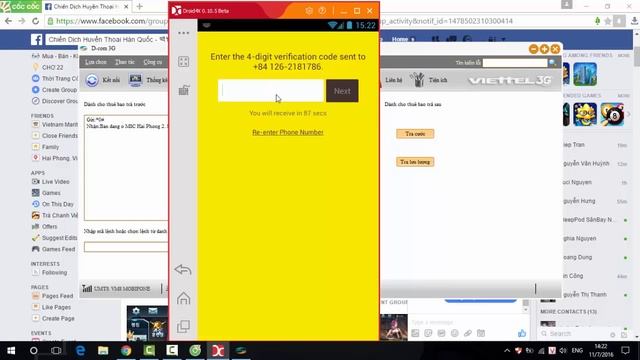640x360 pixels.
Task: Open Google Chrome from the taskbar
Action: [x=126, y=351]
